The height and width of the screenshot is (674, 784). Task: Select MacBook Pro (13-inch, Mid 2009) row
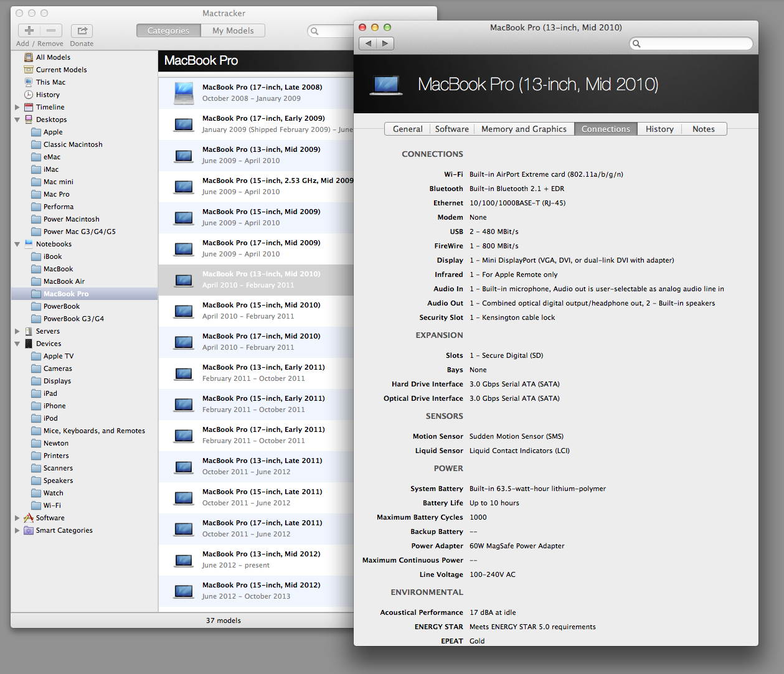pos(256,155)
